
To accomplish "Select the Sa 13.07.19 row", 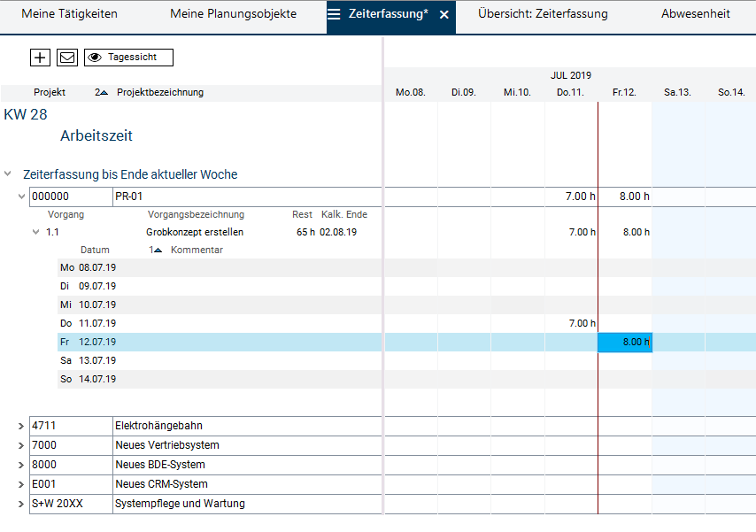I will coord(220,360).
